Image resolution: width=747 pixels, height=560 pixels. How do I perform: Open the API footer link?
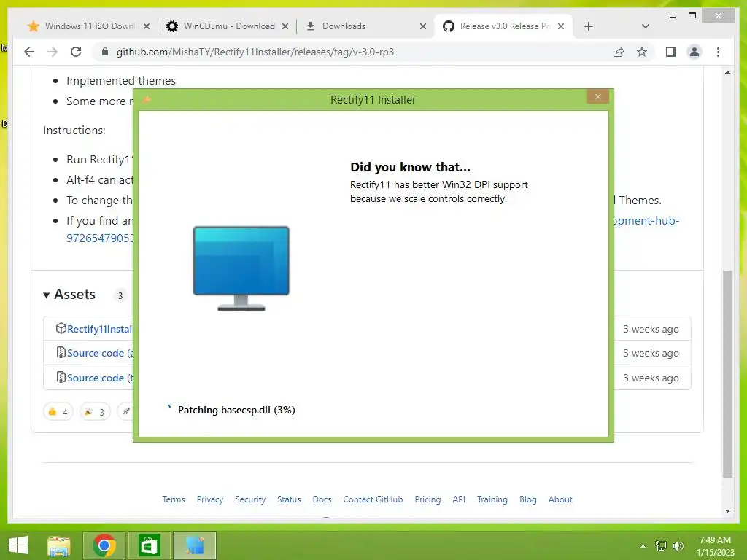click(459, 499)
